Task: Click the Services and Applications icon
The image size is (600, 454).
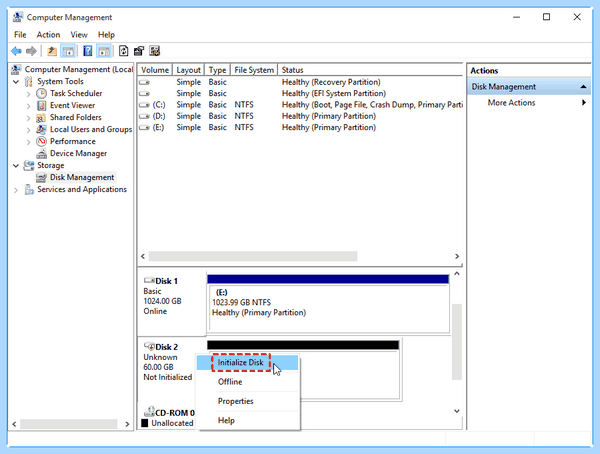Action: point(29,189)
